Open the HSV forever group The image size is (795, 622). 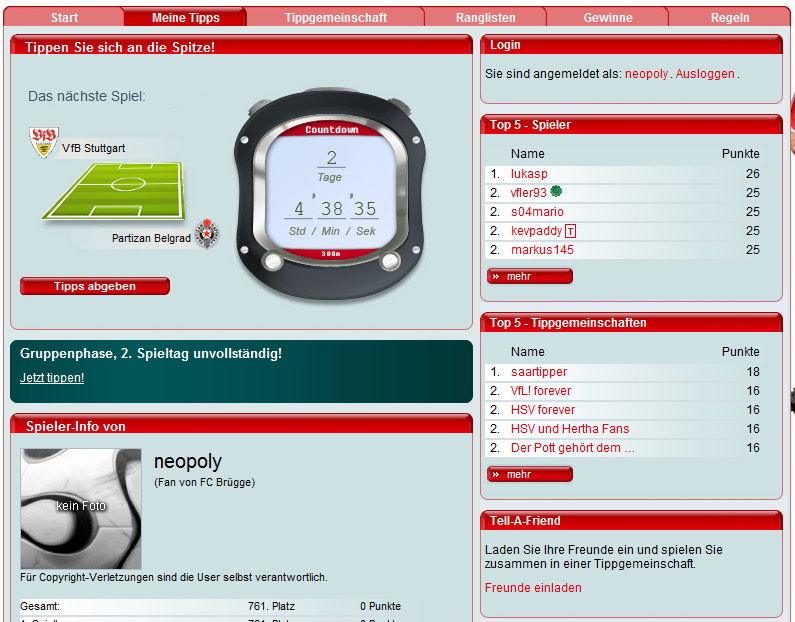(x=543, y=410)
